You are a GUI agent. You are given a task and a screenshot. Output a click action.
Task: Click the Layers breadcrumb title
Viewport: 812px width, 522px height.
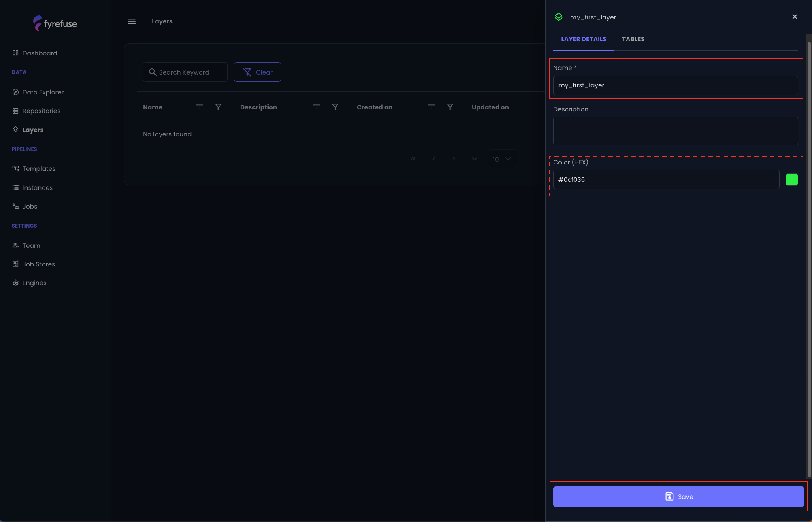[162, 21]
